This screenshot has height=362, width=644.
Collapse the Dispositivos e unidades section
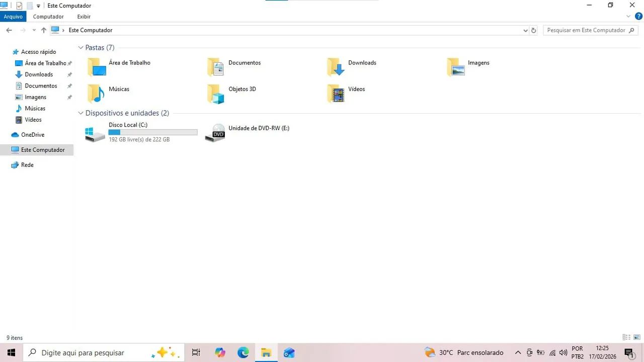[x=80, y=113]
